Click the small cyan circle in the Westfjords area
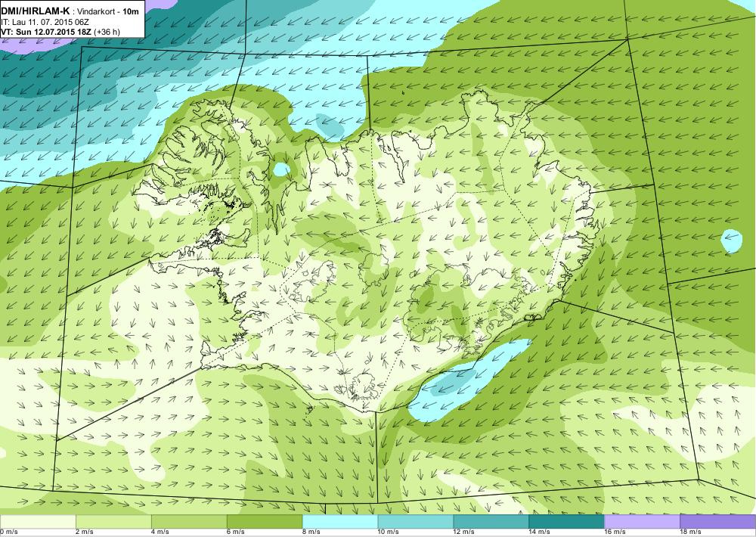The height and width of the screenshot is (537, 756). click(281, 169)
